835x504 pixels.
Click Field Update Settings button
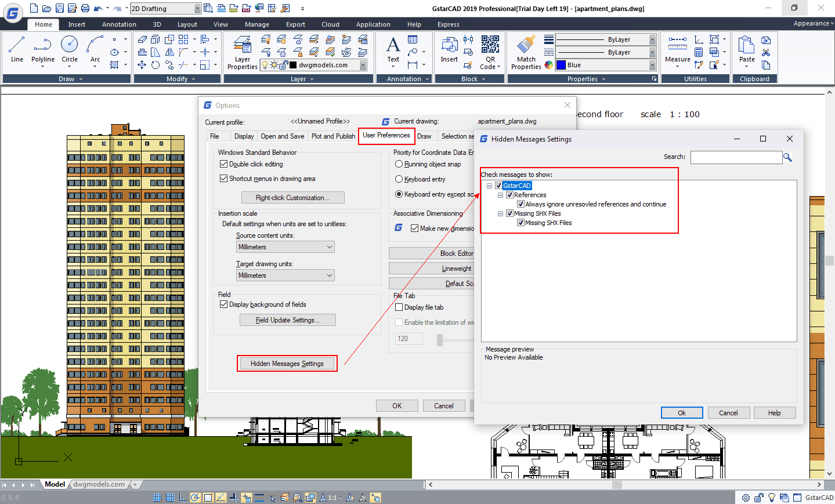tap(287, 320)
